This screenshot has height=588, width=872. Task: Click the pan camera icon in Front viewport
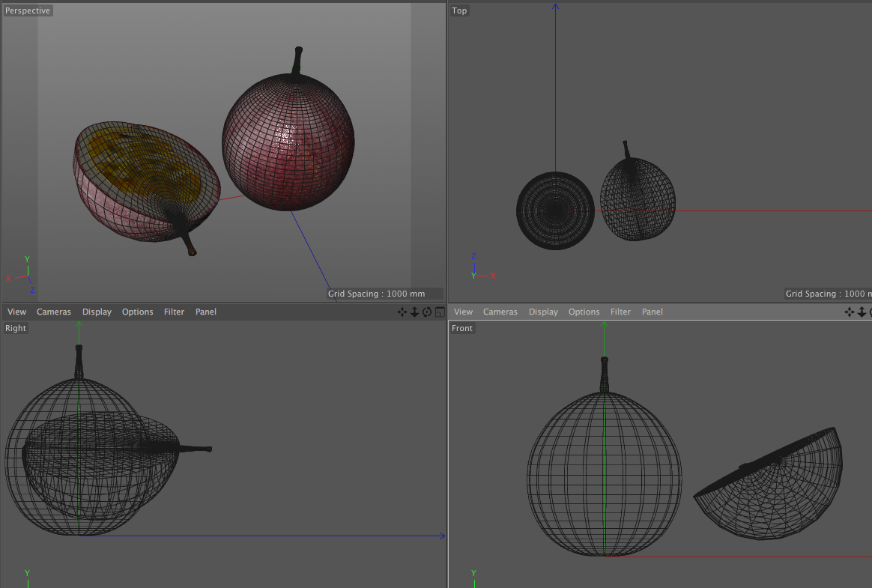click(850, 312)
